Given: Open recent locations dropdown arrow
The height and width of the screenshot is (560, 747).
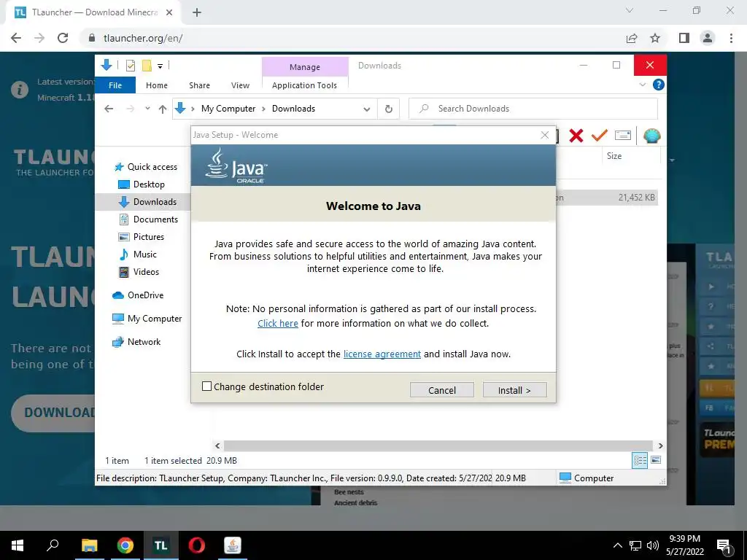Looking at the screenshot, I should [147, 109].
